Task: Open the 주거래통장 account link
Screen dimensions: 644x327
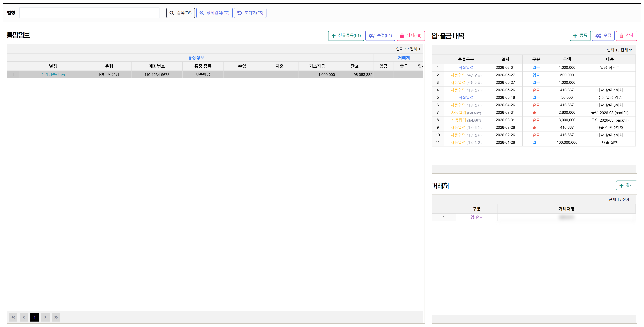Action: tap(50, 74)
